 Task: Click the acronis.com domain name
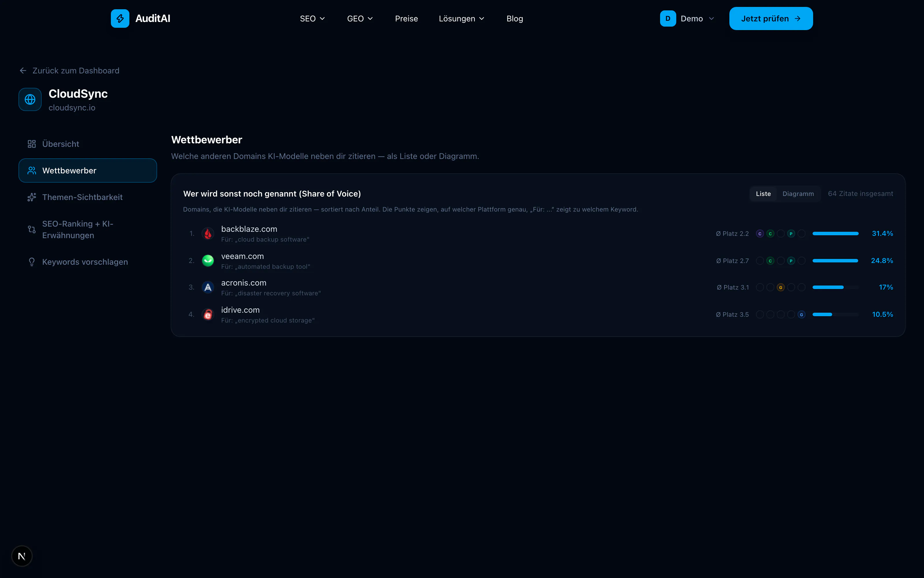point(244,283)
